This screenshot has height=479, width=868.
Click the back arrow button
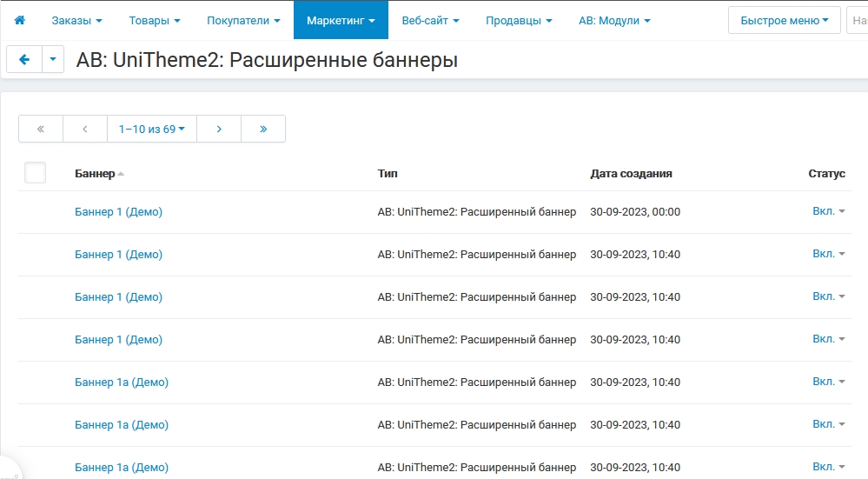pos(24,59)
